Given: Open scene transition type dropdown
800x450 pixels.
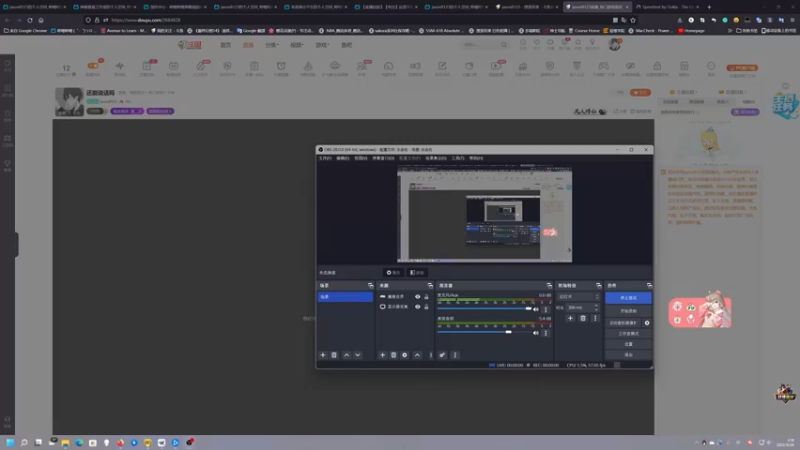Looking at the screenshot, I should [579, 296].
